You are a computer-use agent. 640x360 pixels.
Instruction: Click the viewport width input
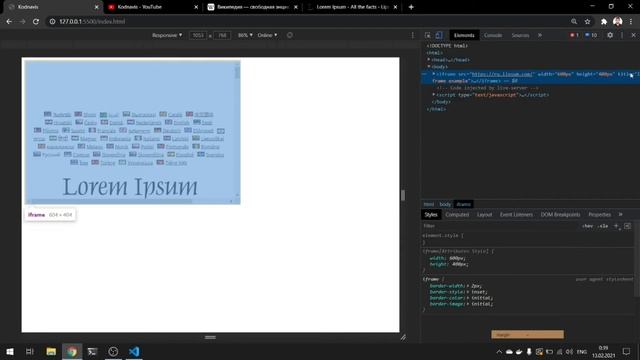point(198,36)
